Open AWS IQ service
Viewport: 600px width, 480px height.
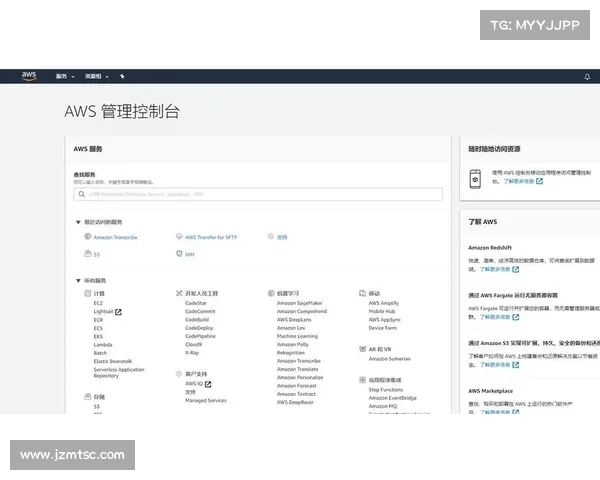tap(194, 384)
